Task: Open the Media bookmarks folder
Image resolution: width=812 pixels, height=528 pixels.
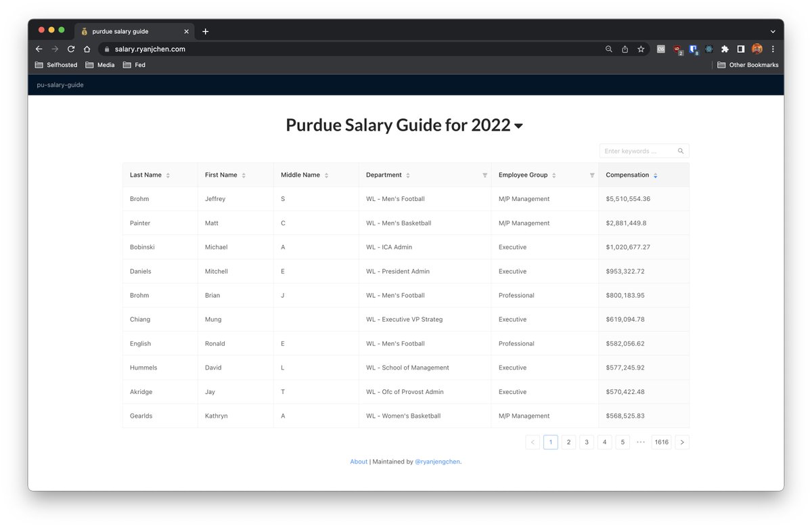Action: 100,65
